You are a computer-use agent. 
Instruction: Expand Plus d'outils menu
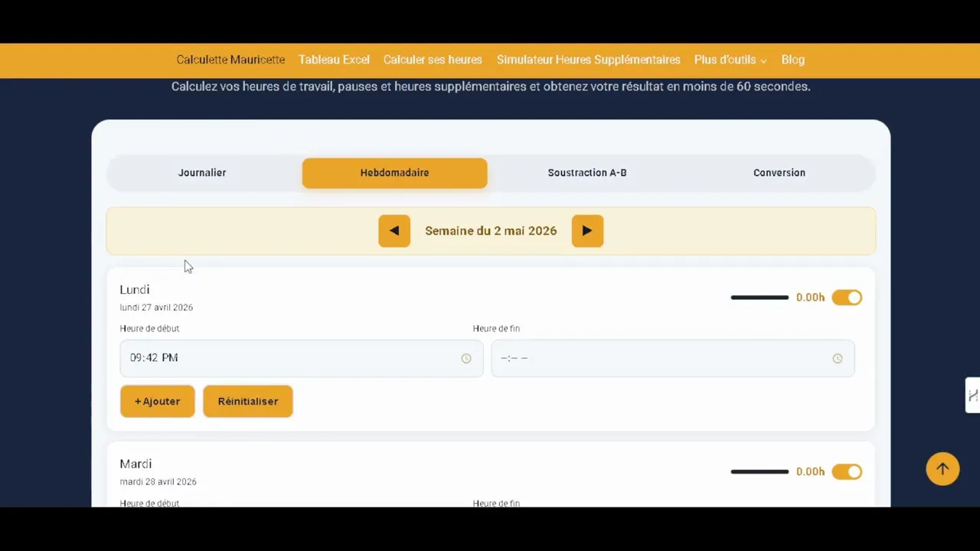click(x=730, y=60)
